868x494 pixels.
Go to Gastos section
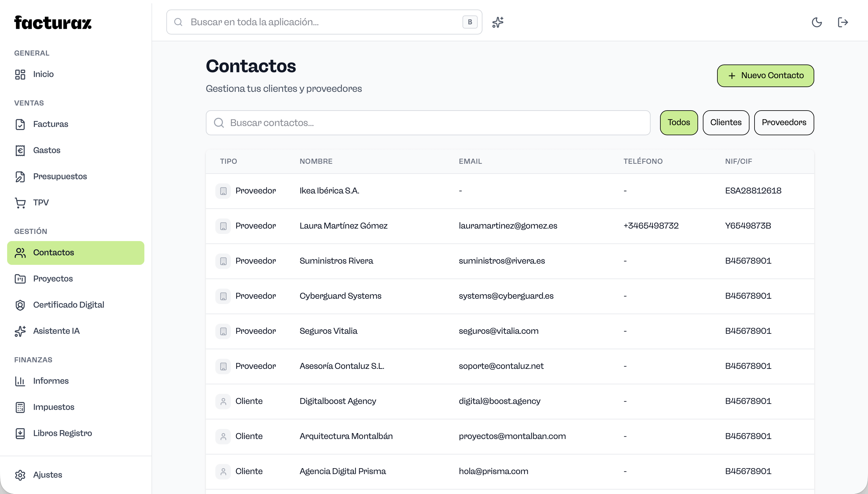[x=46, y=150]
